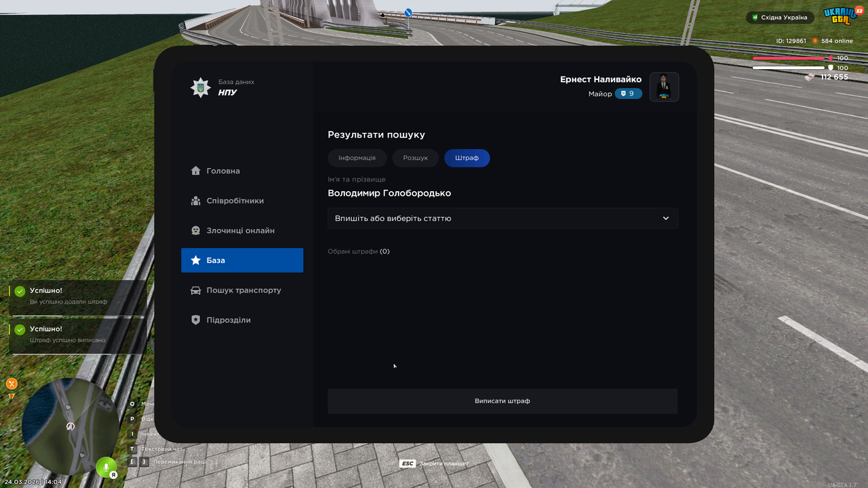The height and width of the screenshot is (488, 868).
Task: Click the officer avatar thumbnail
Action: 665,87
